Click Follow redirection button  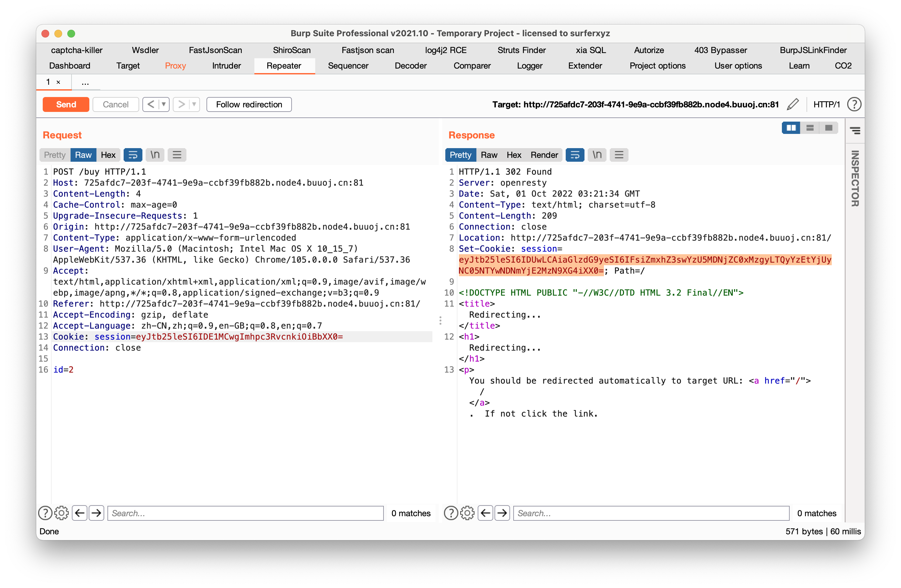249,104
